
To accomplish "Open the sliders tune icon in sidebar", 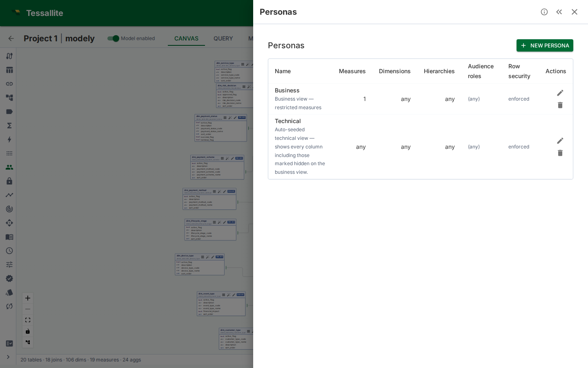I will click(x=9, y=265).
